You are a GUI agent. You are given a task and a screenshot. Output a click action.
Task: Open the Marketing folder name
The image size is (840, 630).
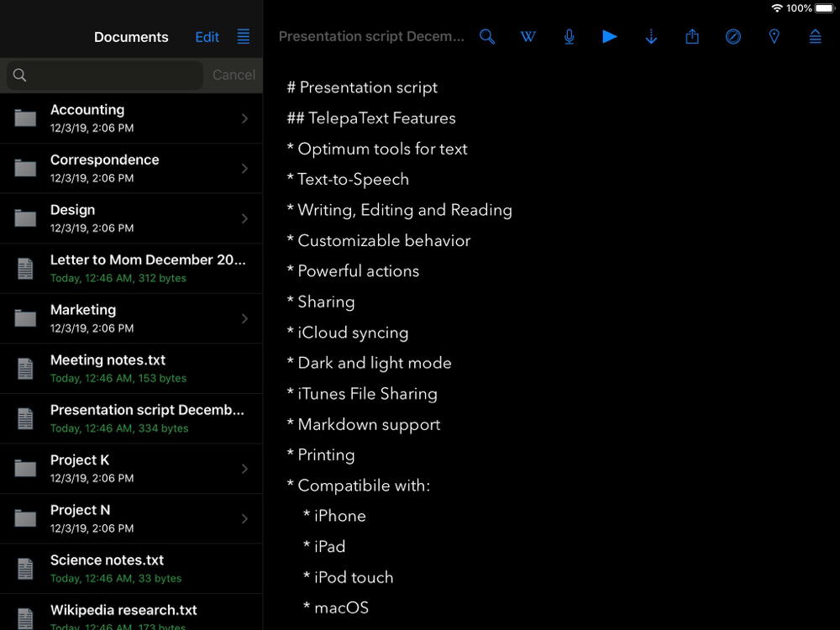click(x=83, y=310)
